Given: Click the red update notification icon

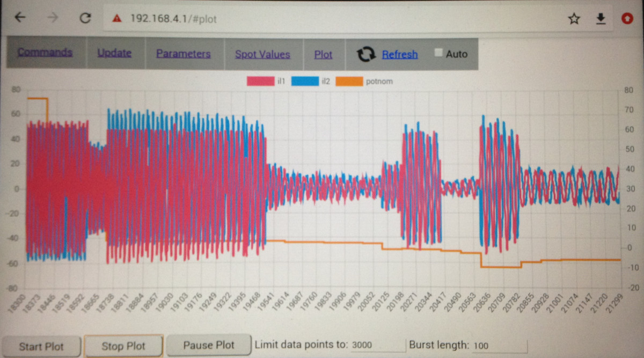Looking at the screenshot, I should click(x=627, y=19).
